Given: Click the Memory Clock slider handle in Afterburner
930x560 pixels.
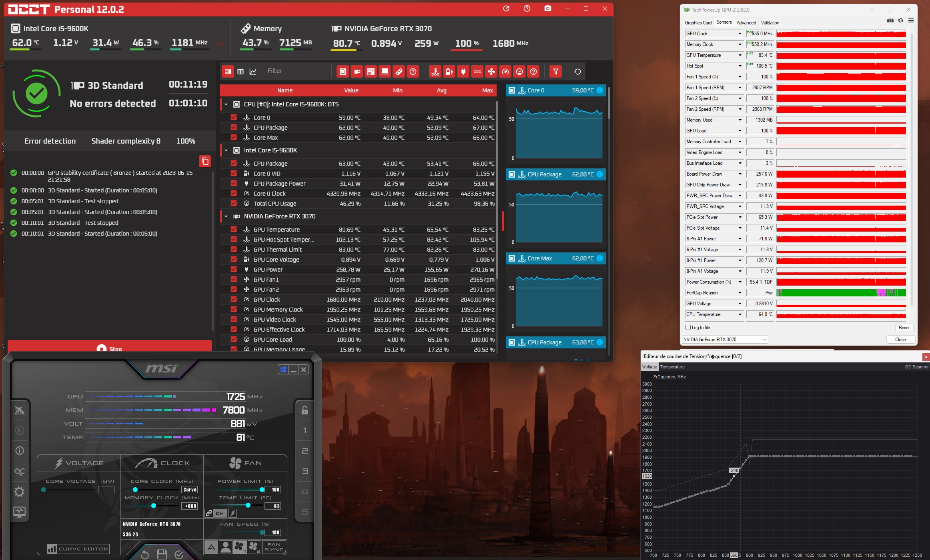Looking at the screenshot, I should (154, 506).
